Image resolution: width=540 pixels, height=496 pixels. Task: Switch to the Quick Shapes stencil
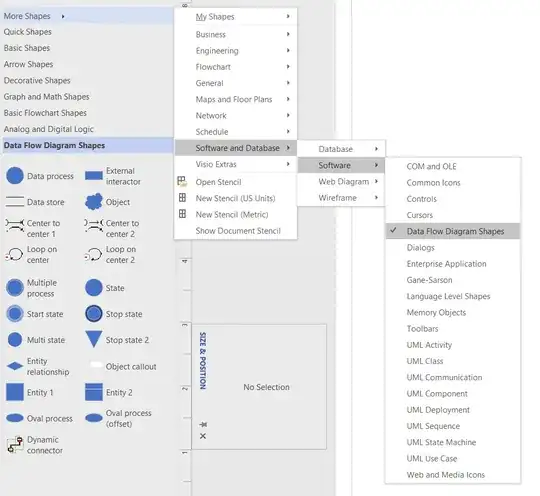[28, 32]
